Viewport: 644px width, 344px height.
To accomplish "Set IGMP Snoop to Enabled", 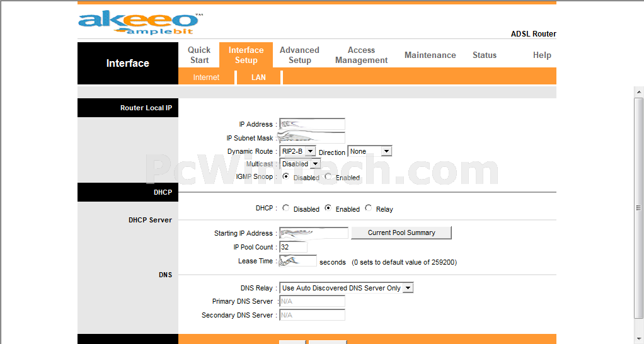I will tap(328, 176).
